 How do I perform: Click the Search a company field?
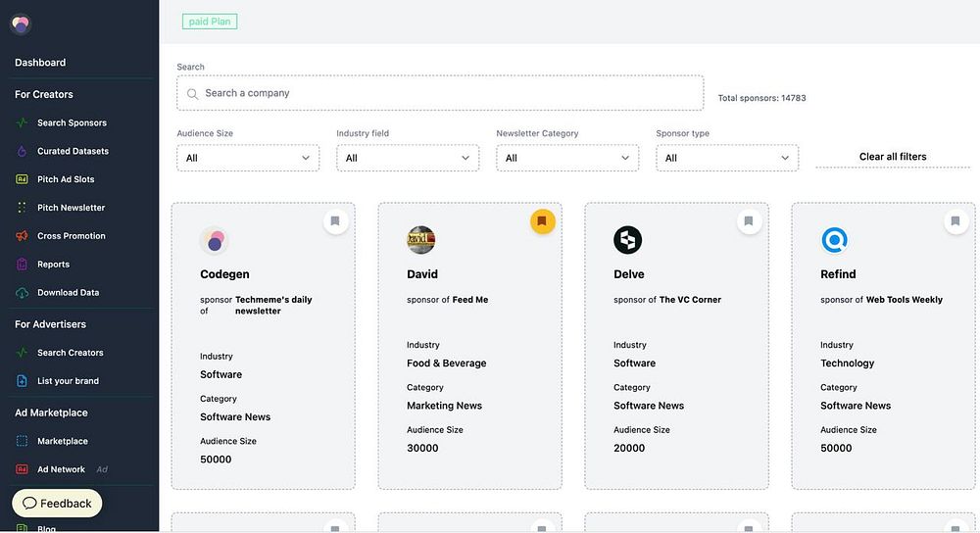click(x=440, y=93)
